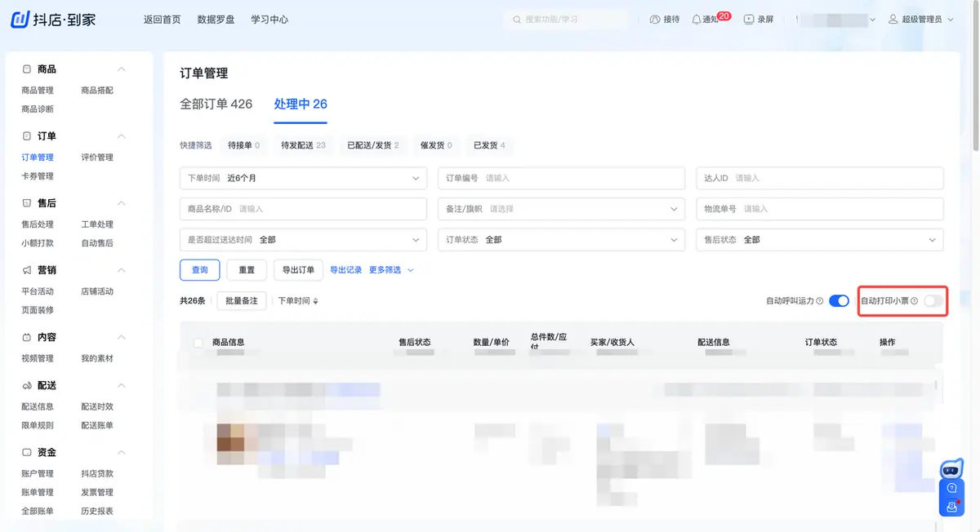Open 评价管理 in the sidebar

point(97,157)
